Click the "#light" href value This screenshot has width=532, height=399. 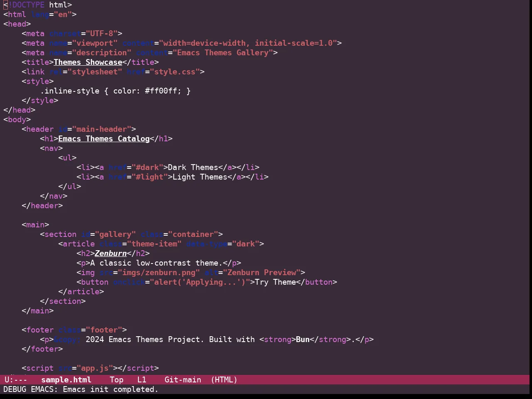(x=150, y=177)
